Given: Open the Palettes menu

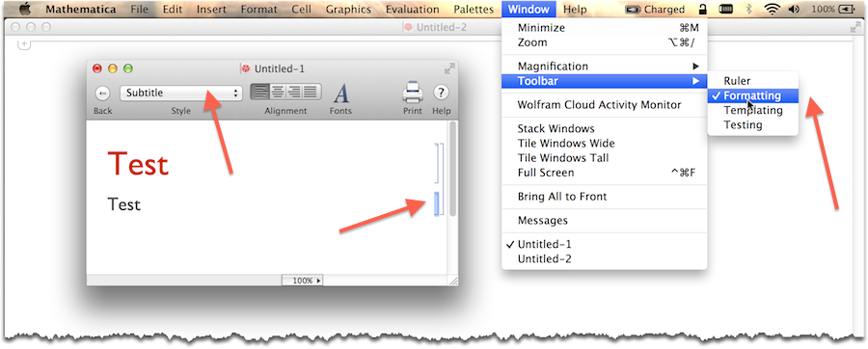Looking at the screenshot, I should pos(474,10).
